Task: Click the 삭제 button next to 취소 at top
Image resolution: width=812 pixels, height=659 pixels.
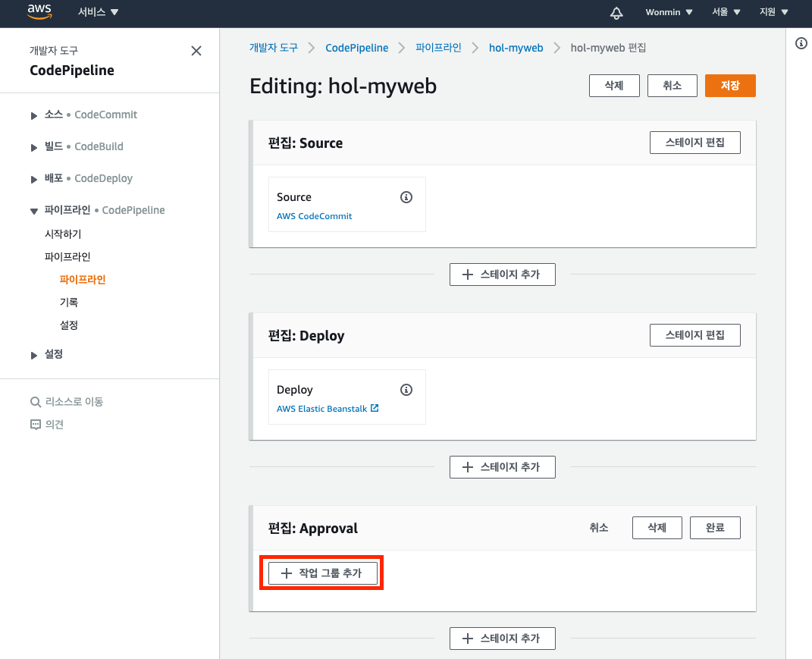Action: 614,86
